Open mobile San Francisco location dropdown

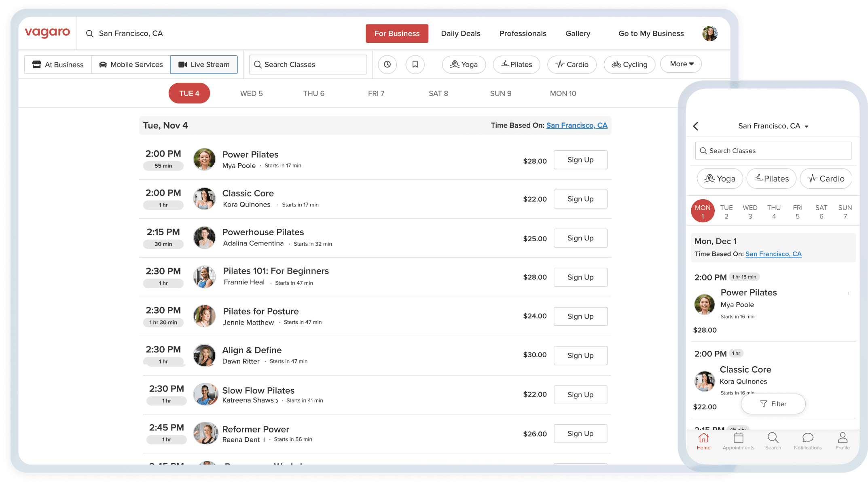tap(773, 126)
